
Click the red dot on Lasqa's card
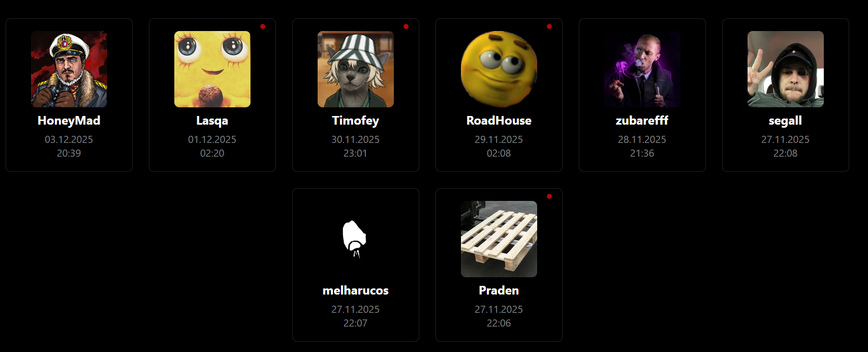click(263, 26)
